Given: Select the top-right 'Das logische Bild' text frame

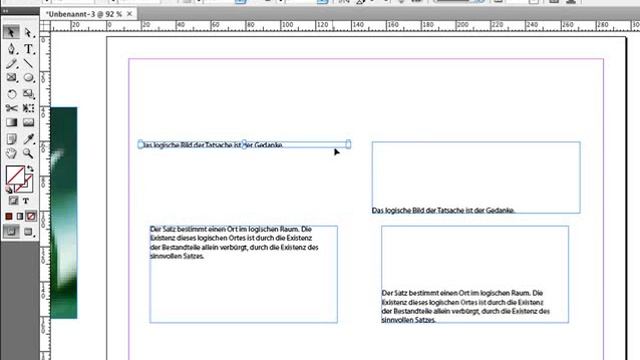Looking at the screenshot, I should 476,177.
